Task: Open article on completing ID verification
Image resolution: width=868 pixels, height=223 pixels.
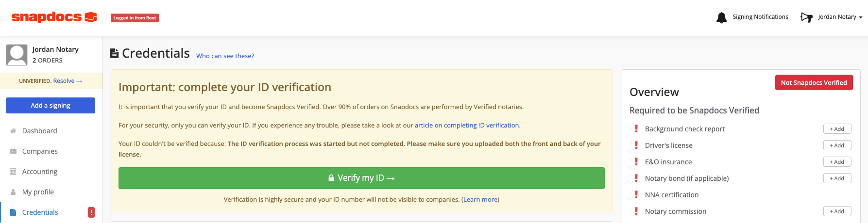Action: coord(467,125)
